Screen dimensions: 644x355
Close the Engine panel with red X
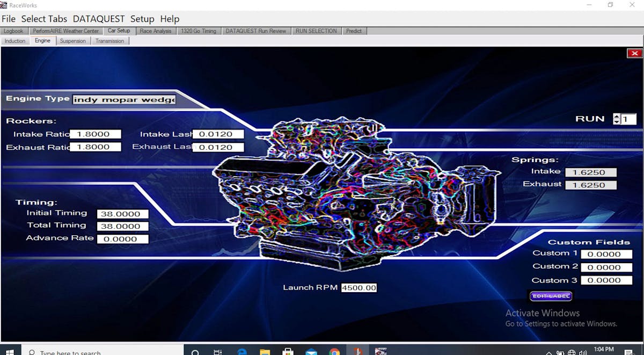[x=634, y=53]
